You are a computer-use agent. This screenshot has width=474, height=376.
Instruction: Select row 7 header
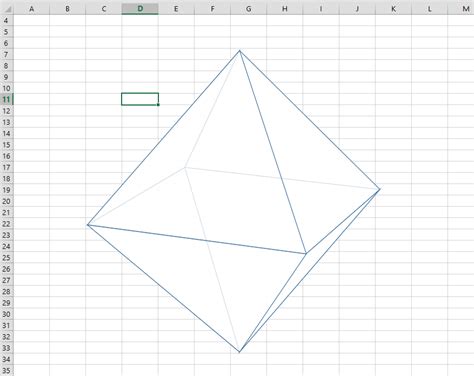(x=7, y=54)
